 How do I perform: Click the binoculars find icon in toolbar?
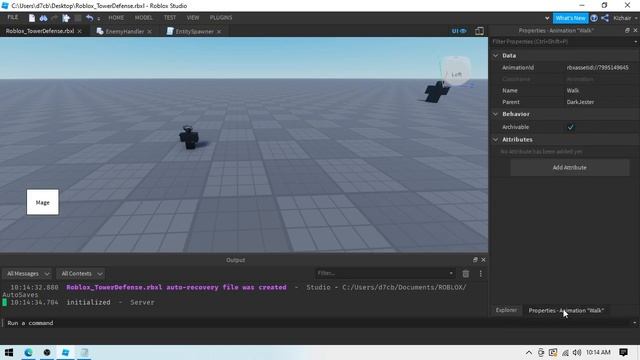(x=43, y=18)
